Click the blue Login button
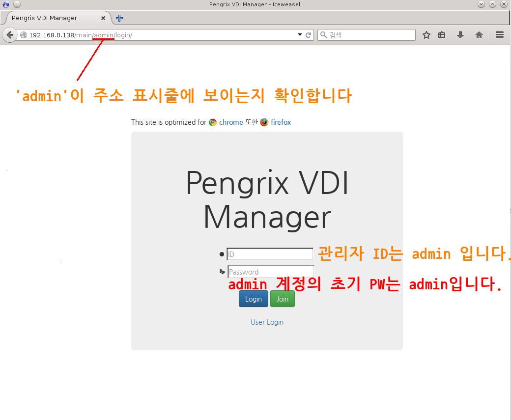The width and height of the screenshot is (511, 420). [253, 299]
